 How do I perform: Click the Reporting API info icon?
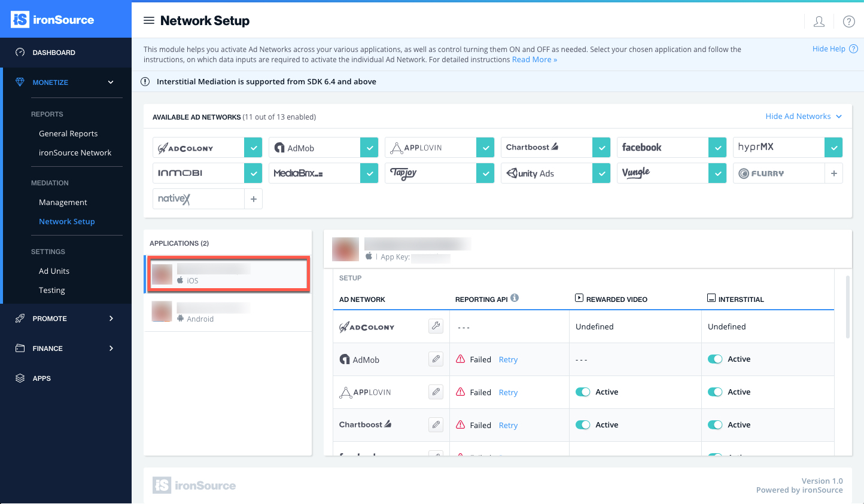(514, 298)
